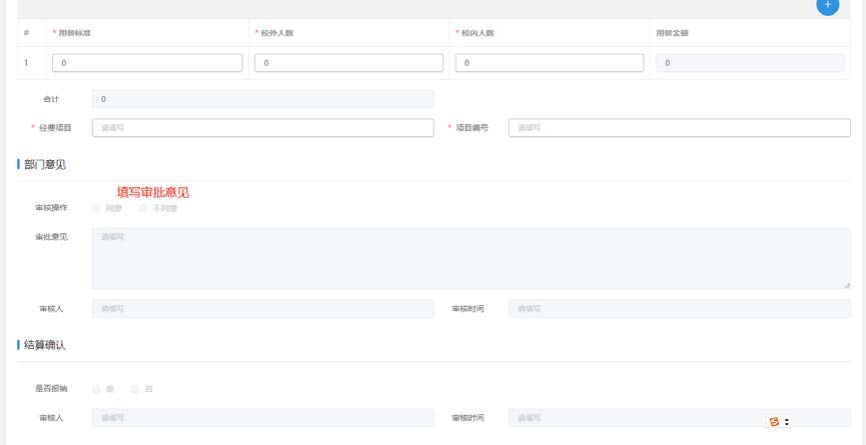Select the 不同意 radio button
The width and height of the screenshot is (866, 445).
(x=143, y=208)
